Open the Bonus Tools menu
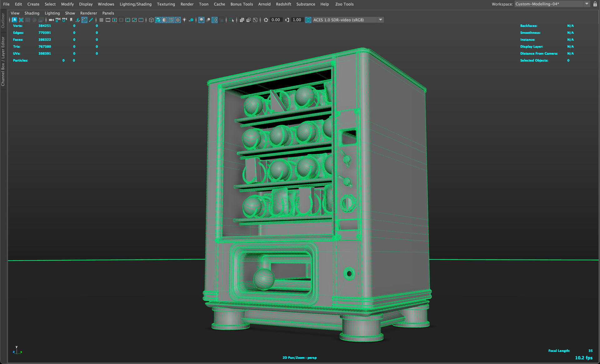This screenshot has width=600, height=364. point(242,4)
